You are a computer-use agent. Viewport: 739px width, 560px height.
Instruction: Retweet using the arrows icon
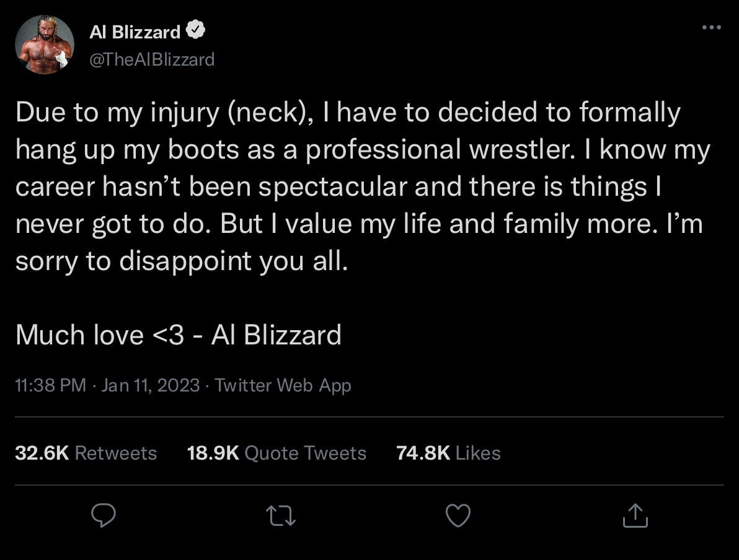click(281, 515)
